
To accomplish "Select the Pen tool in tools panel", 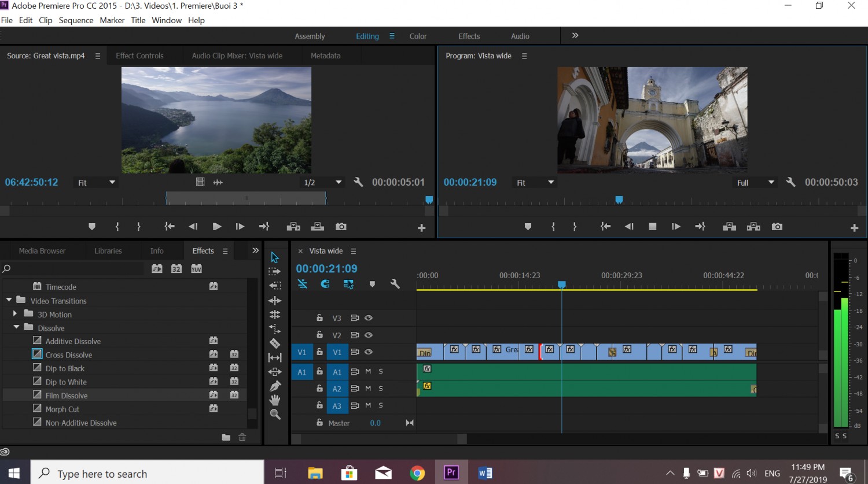I will (275, 386).
